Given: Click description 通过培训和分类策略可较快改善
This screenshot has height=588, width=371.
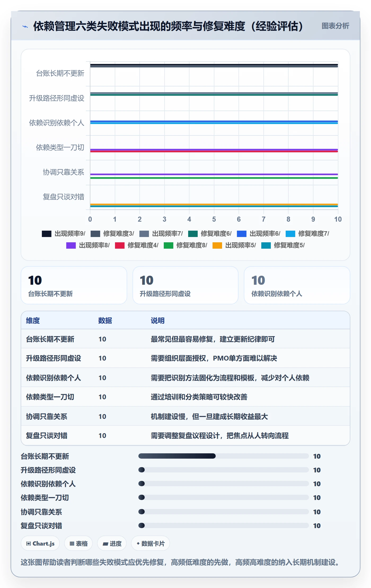Looking at the screenshot, I should (x=199, y=397).
